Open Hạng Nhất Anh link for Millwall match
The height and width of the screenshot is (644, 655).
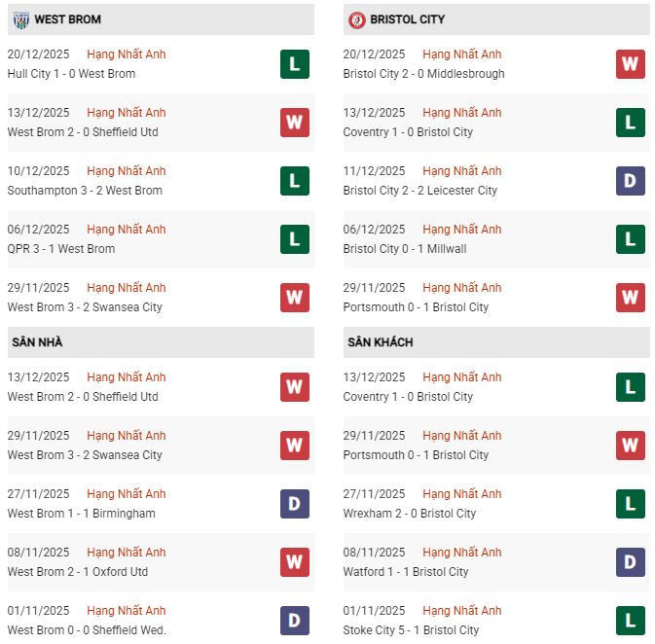(462, 230)
